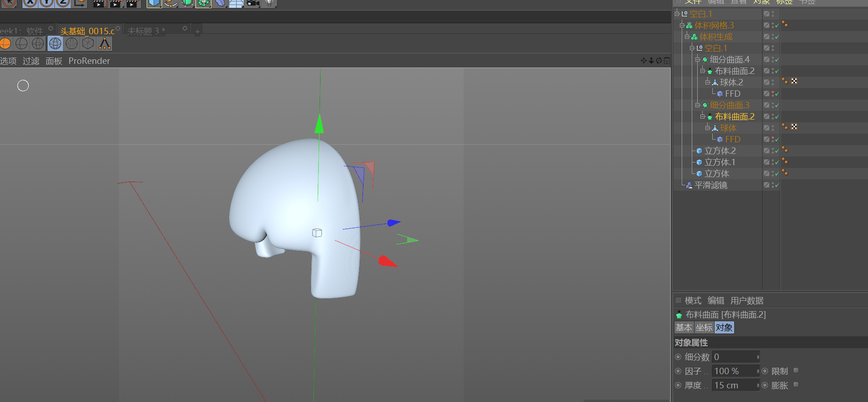Toggle the Z axis lock icon
The width and height of the screenshot is (868, 402).
click(63, 3)
